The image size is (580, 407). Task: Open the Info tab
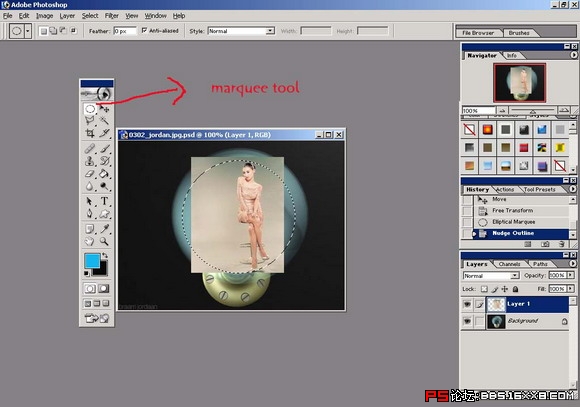pyautogui.click(x=512, y=56)
